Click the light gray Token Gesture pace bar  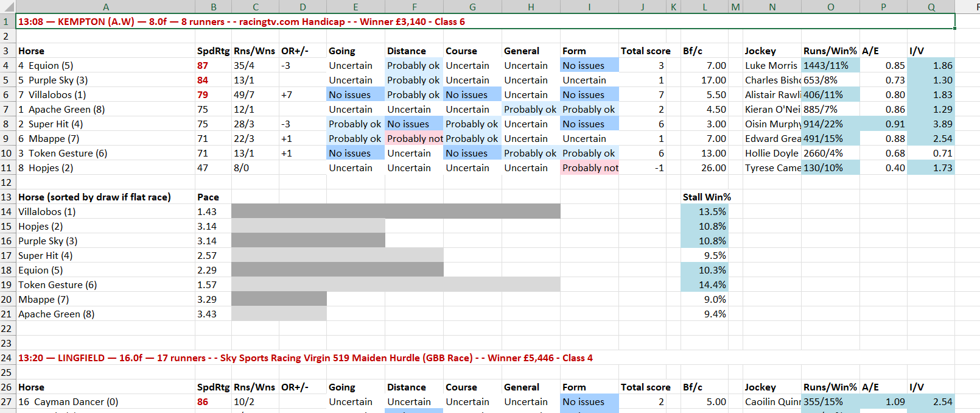pyautogui.click(x=396, y=285)
